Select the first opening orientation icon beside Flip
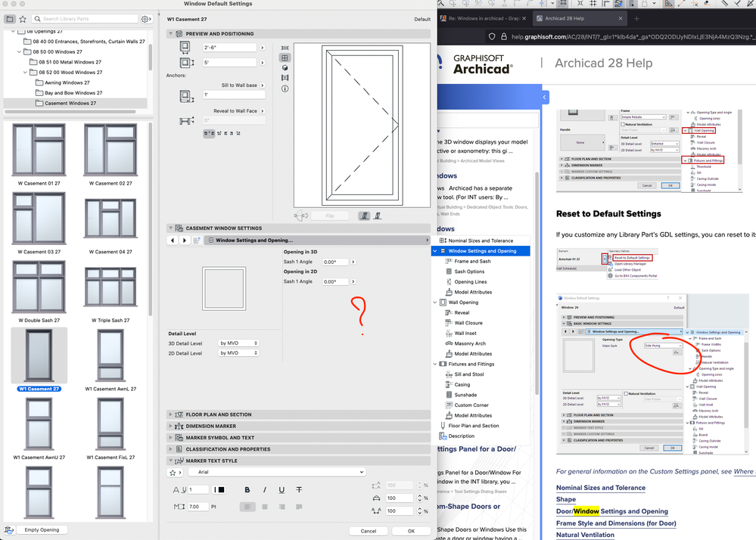Viewport: 756px width, 540px height. (x=364, y=216)
